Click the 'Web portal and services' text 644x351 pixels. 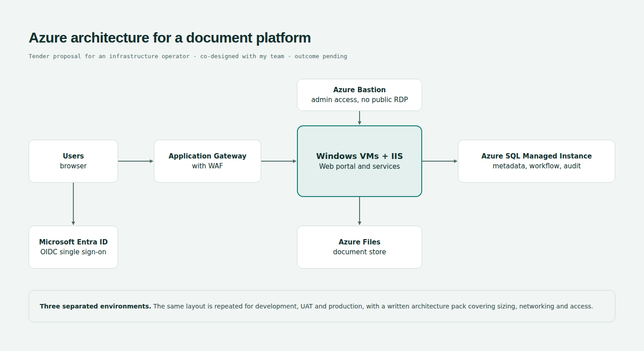360,167
